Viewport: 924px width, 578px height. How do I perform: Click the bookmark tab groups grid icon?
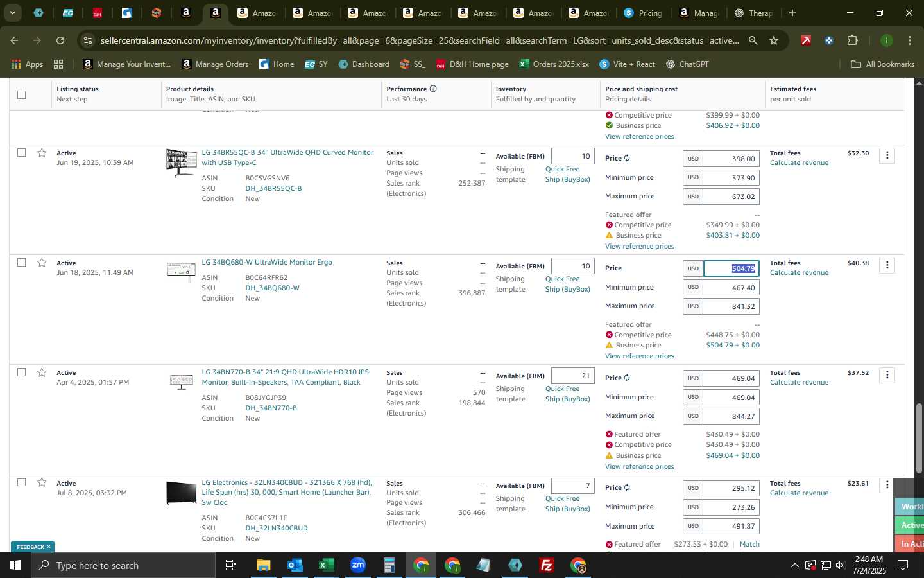[x=58, y=64]
